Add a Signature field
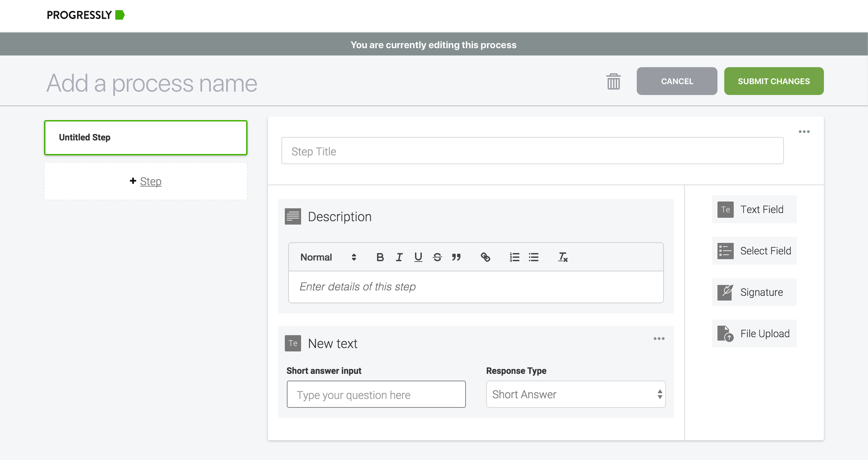This screenshot has width=868, height=460. tap(754, 292)
